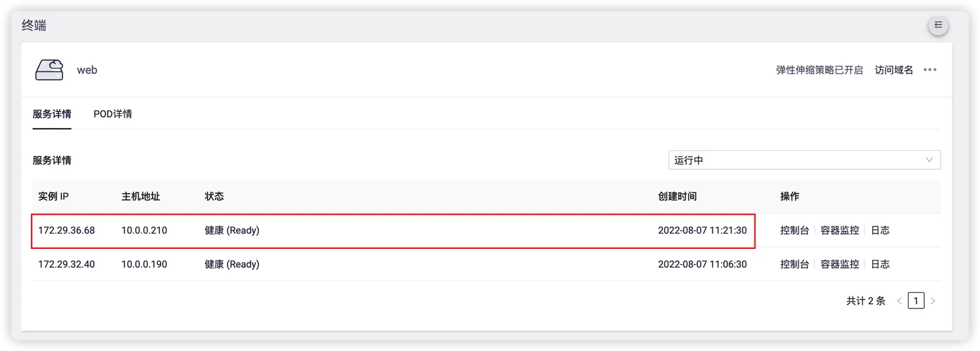Viewport: 980px width, 351px height.
Task: Switch to the 服务详情 tab
Action: click(x=52, y=114)
